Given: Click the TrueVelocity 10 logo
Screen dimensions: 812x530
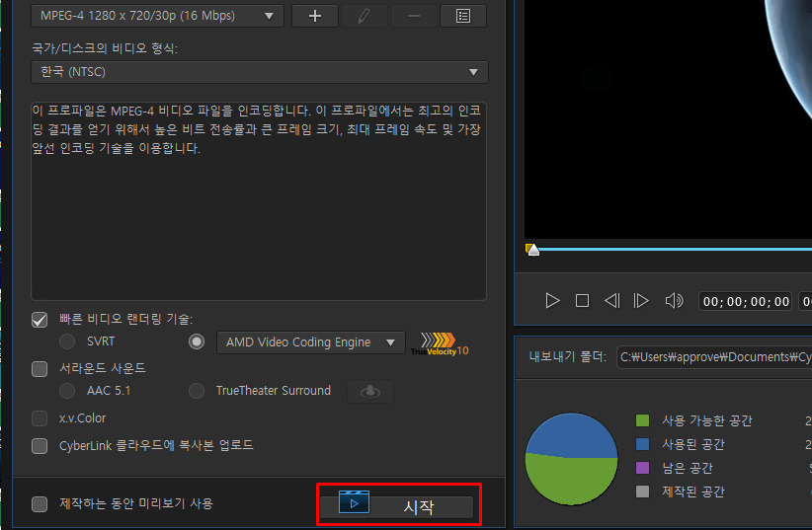Looking at the screenshot, I should [x=440, y=344].
